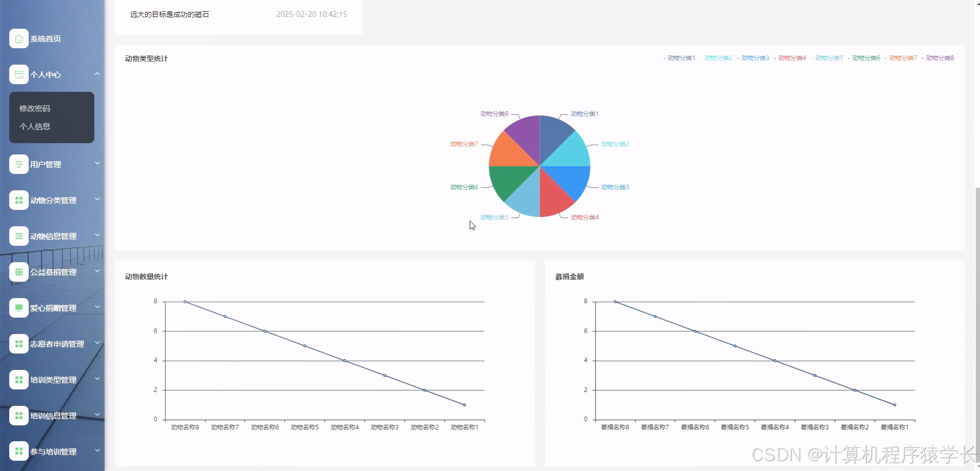
Task: Click the 募捐名称4 axis label
Action: [x=775, y=427]
